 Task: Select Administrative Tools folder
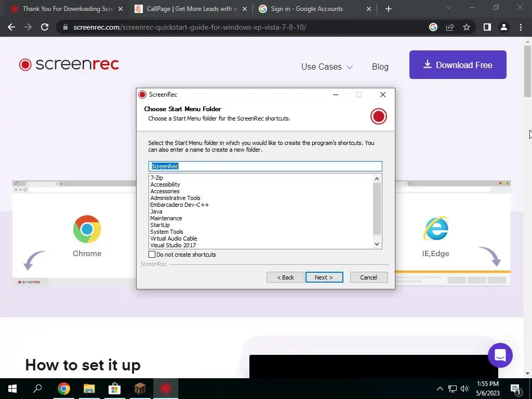(175, 198)
